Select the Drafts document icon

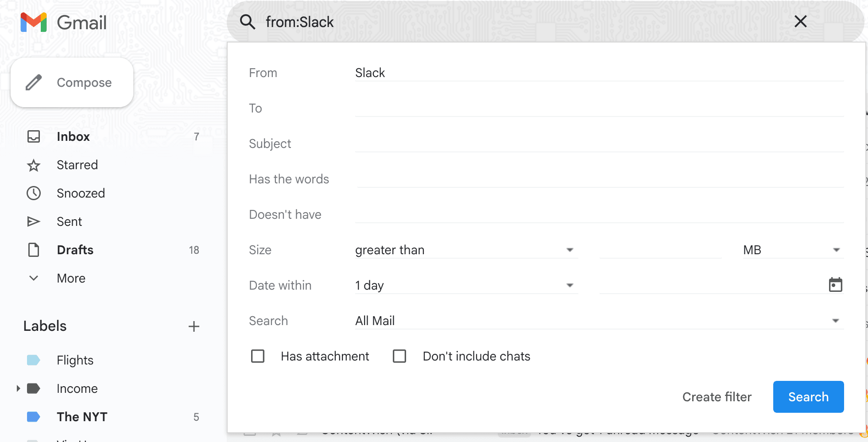coord(34,250)
